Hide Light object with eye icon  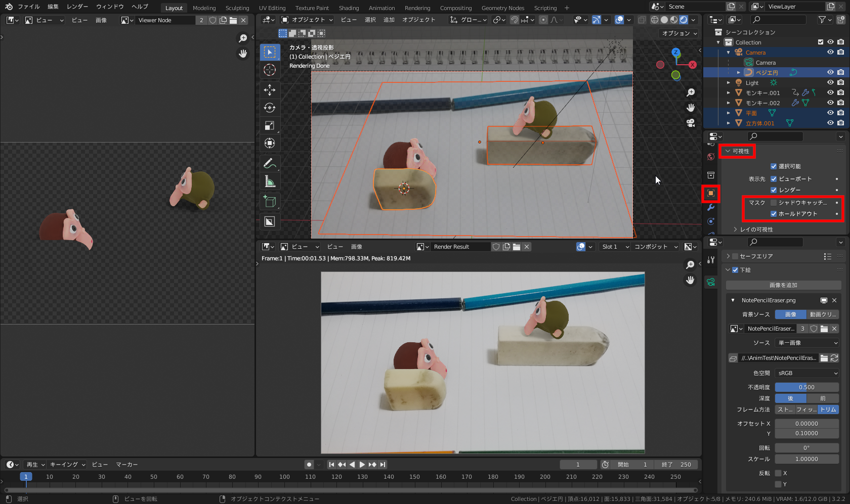pyautogui.click(x=830, y=82)
